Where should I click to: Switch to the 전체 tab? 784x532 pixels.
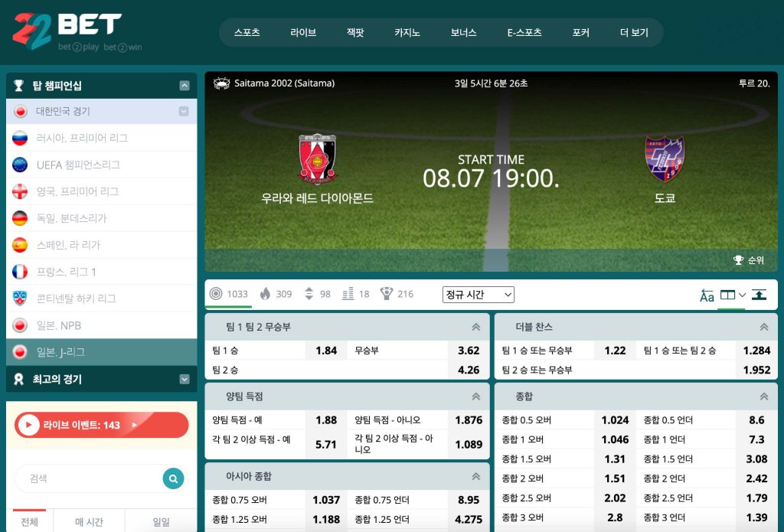point(30,521)
